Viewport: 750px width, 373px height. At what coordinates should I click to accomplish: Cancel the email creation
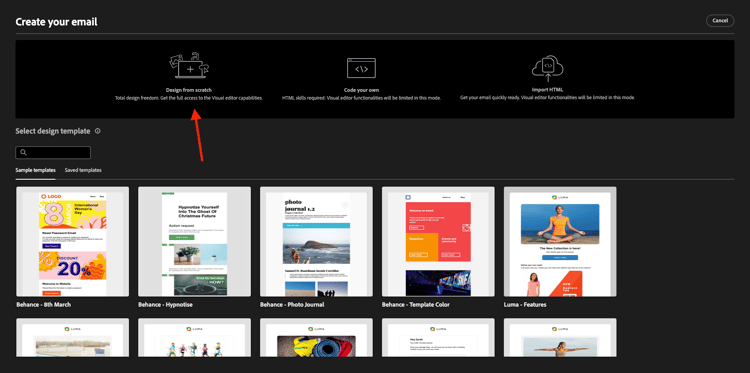click(x=720, y=21)
